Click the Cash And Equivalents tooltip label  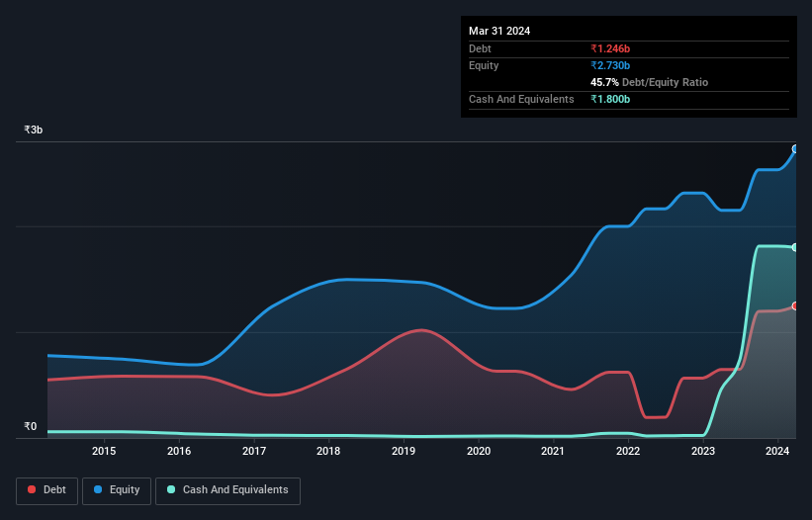click(521, 99)
